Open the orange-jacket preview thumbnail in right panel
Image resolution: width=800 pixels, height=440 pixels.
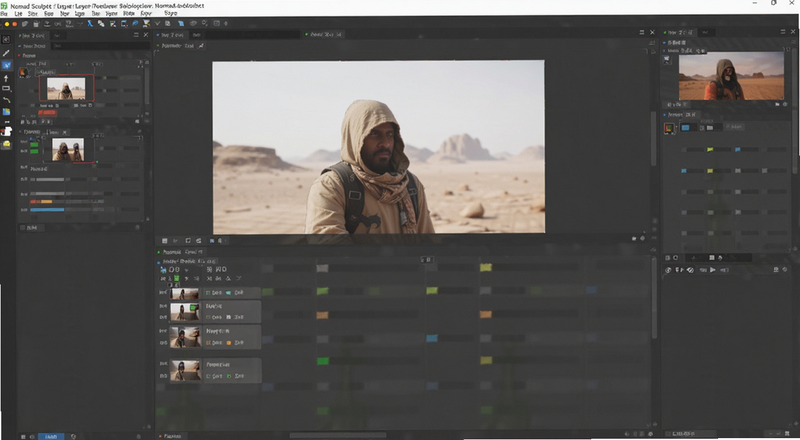[731, 76]
